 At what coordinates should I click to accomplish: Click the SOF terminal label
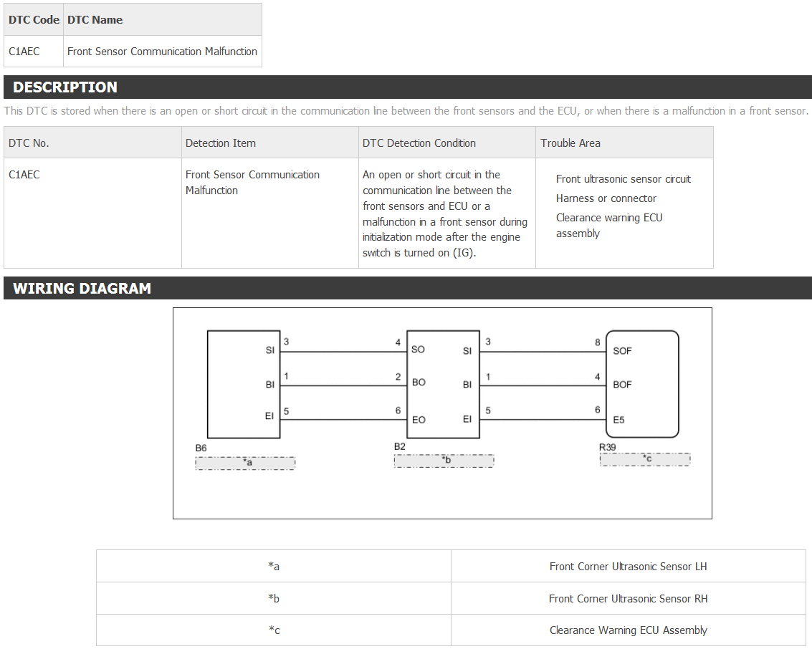(622, 351)
